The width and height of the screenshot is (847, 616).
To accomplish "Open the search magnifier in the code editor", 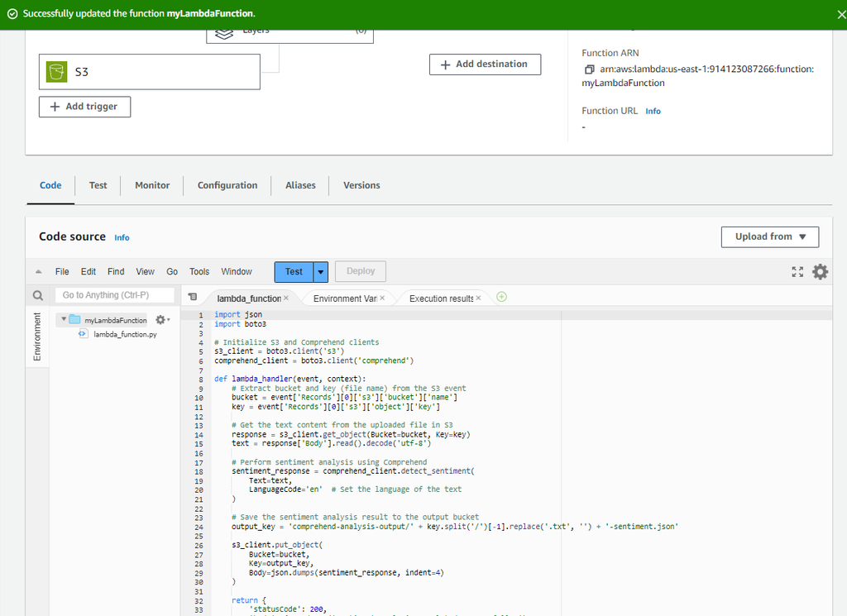I will tap(37, 294).
